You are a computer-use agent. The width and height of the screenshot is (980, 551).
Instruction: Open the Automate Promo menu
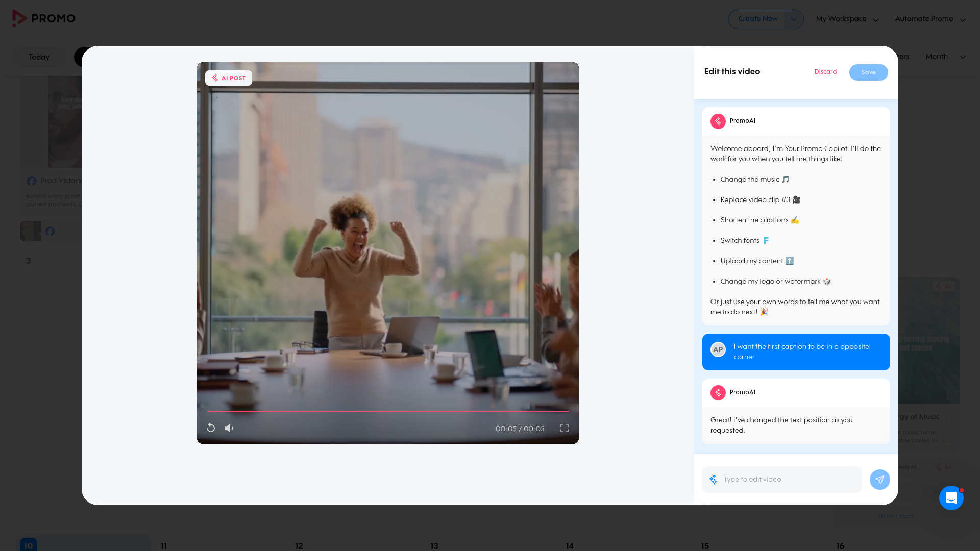coord(930,19)
